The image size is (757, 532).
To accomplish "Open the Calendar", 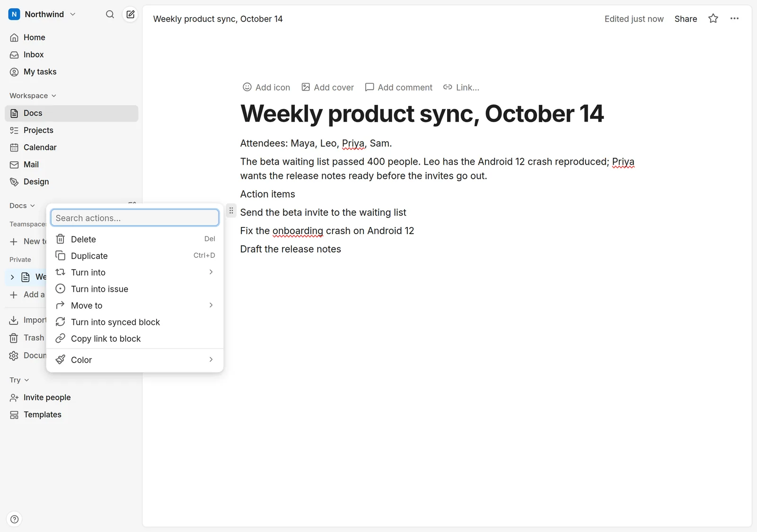I will click(71, 147).
